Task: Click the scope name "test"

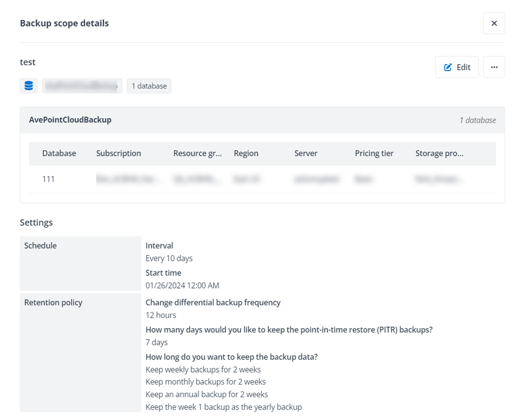Action: click(28, 62)
